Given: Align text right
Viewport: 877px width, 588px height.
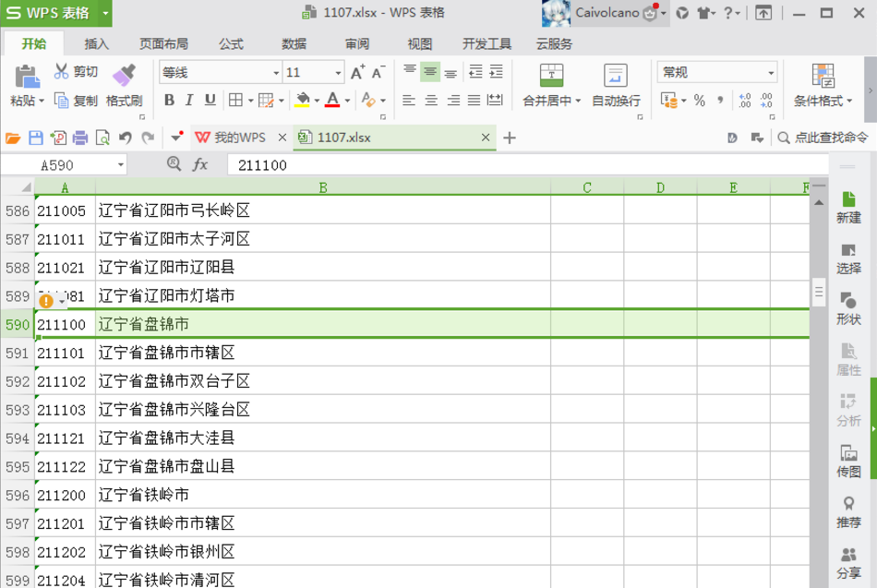Looking at the screenshot, I should (452, 100).
